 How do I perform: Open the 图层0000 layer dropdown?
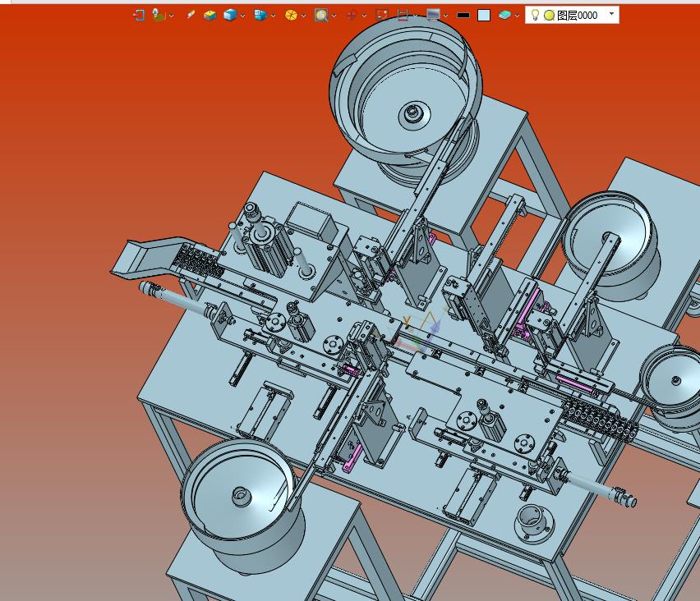[611, 14]
